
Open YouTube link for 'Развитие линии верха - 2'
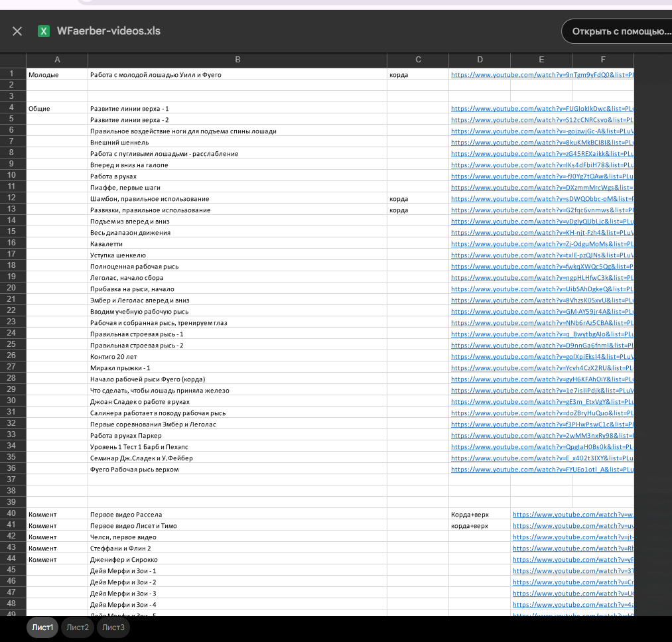coord(542,120)
